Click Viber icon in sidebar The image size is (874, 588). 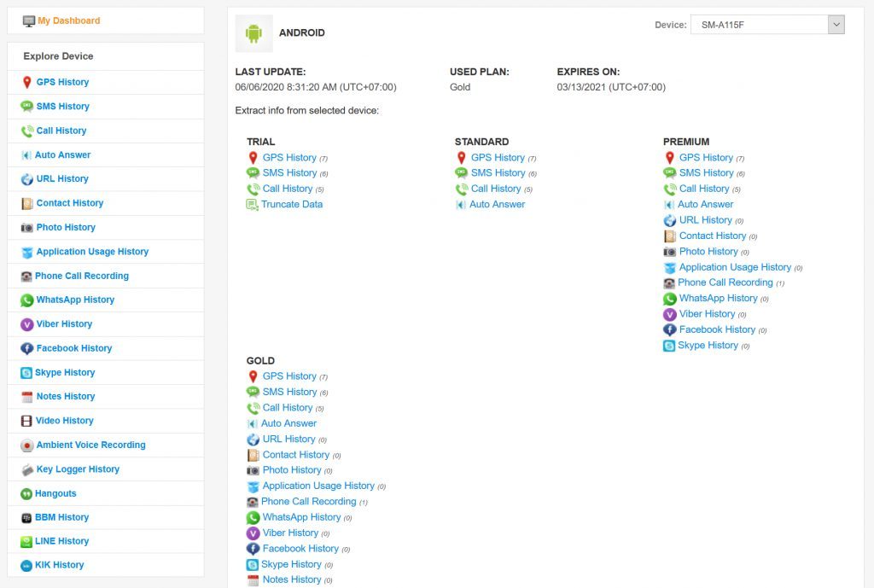click(26, 324)
